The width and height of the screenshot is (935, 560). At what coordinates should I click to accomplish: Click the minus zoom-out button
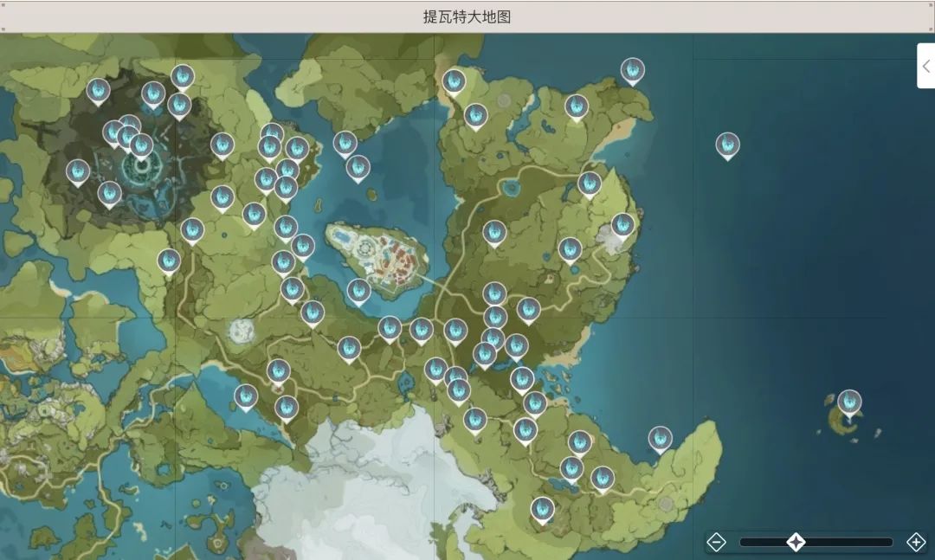tap(716, 542)
